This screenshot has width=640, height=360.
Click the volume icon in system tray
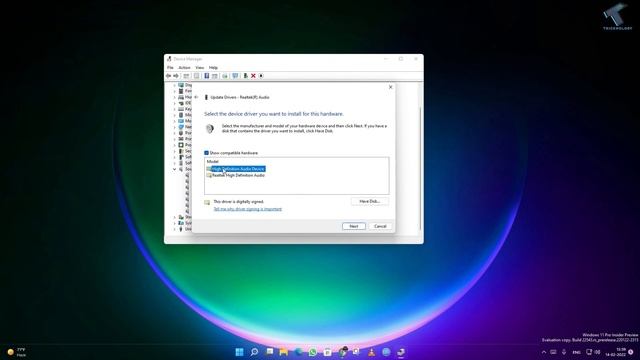pos(598,352)
